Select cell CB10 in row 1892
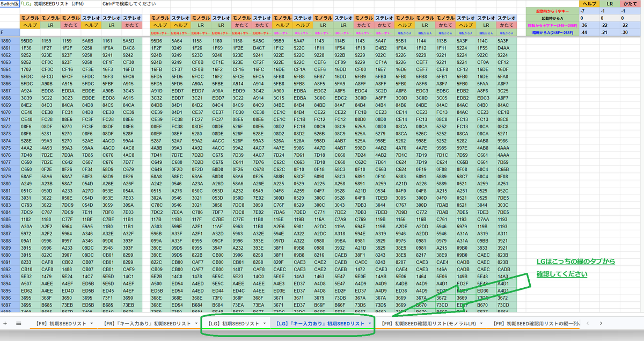644x341 pixels. click(x=30, y=269)
